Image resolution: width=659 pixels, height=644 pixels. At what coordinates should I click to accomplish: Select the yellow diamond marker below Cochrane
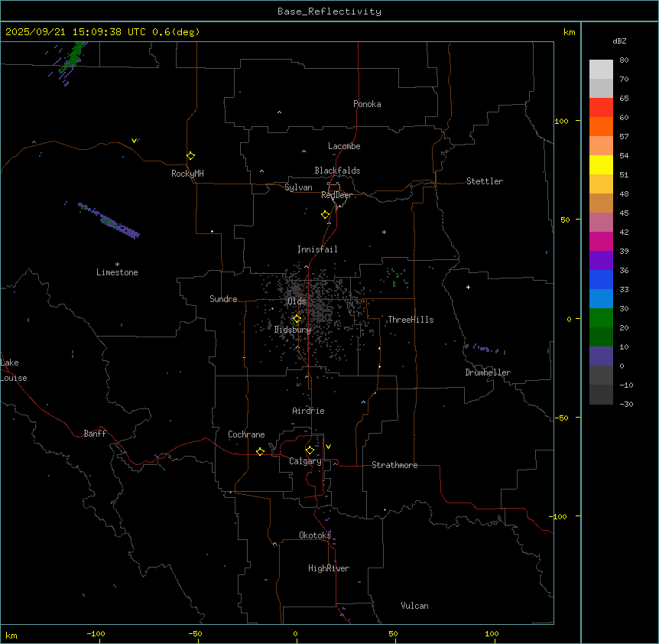260,452
